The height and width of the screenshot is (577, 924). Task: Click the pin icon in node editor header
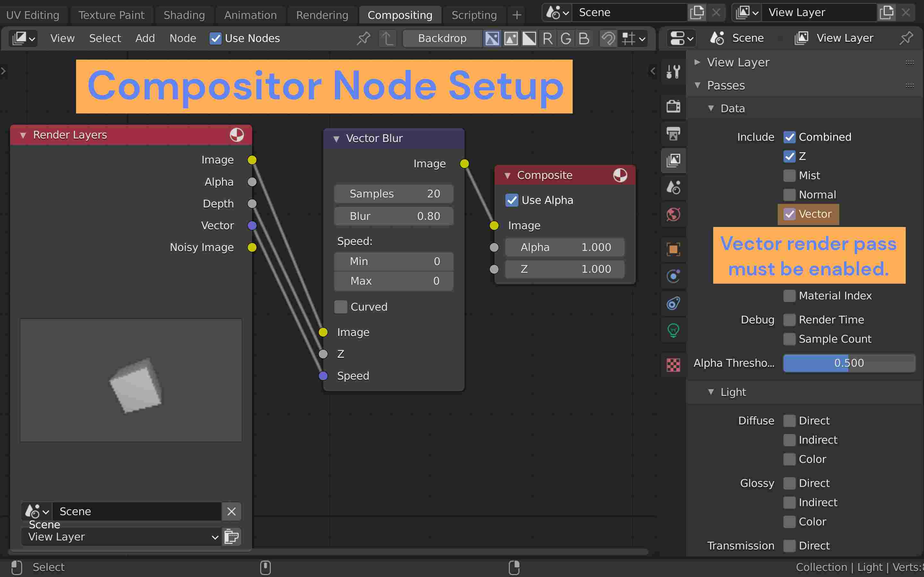(x=363, y=38)
